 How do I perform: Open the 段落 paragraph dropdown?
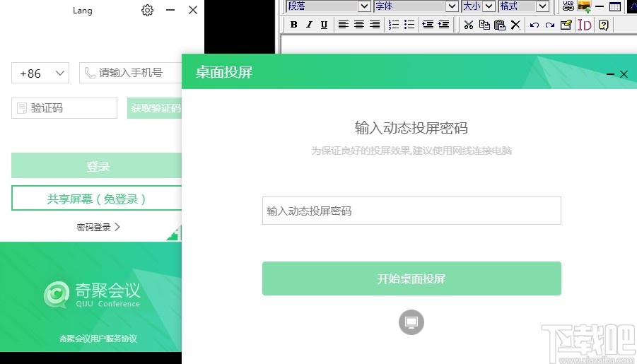pos(329,6)
